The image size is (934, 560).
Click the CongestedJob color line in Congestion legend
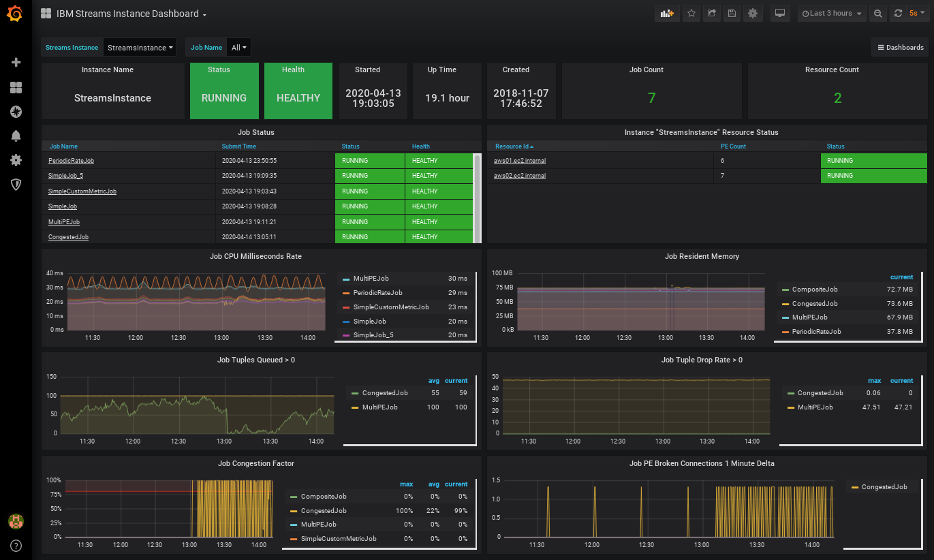[x=294, y=511]
